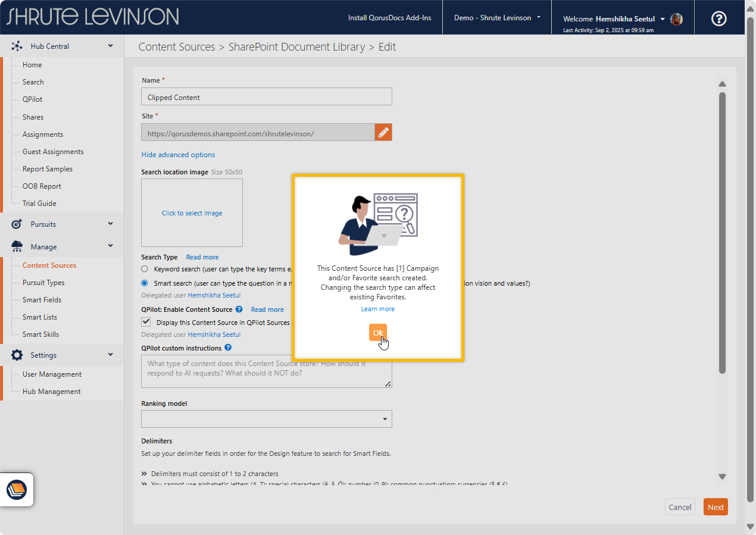Click info icon next to QPilot custom instructions

228,348
